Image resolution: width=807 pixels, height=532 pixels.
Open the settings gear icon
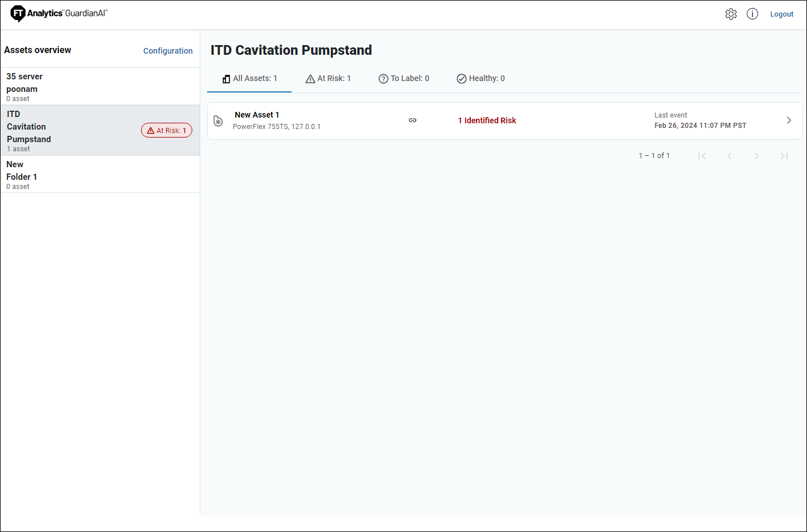coord(731,14)
